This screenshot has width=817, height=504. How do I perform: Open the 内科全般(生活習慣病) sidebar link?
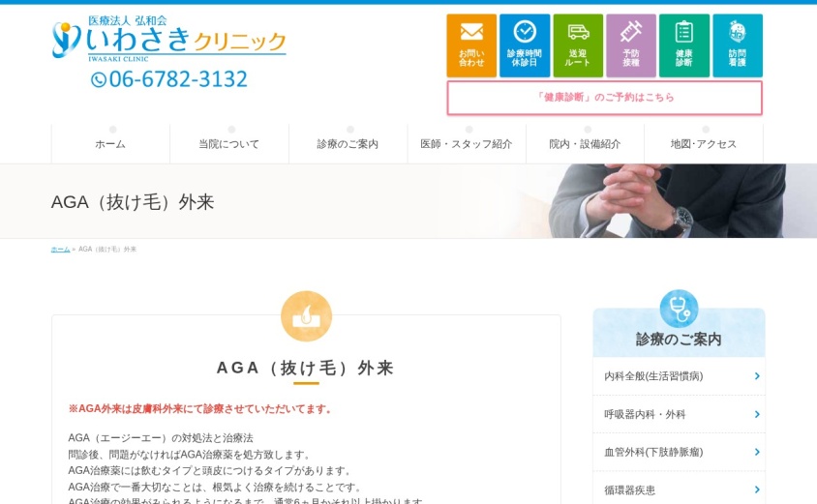pos(679,376)
